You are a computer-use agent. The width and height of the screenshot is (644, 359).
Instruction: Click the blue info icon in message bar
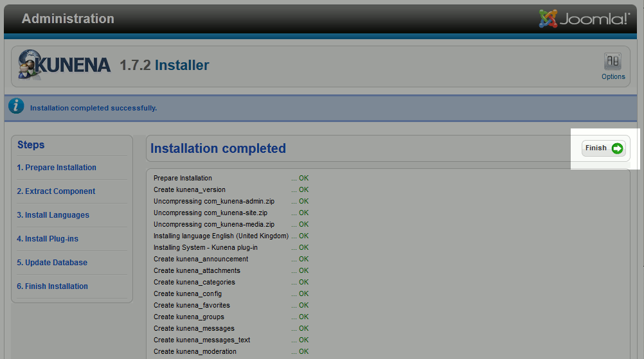click(x=16, y=106)
